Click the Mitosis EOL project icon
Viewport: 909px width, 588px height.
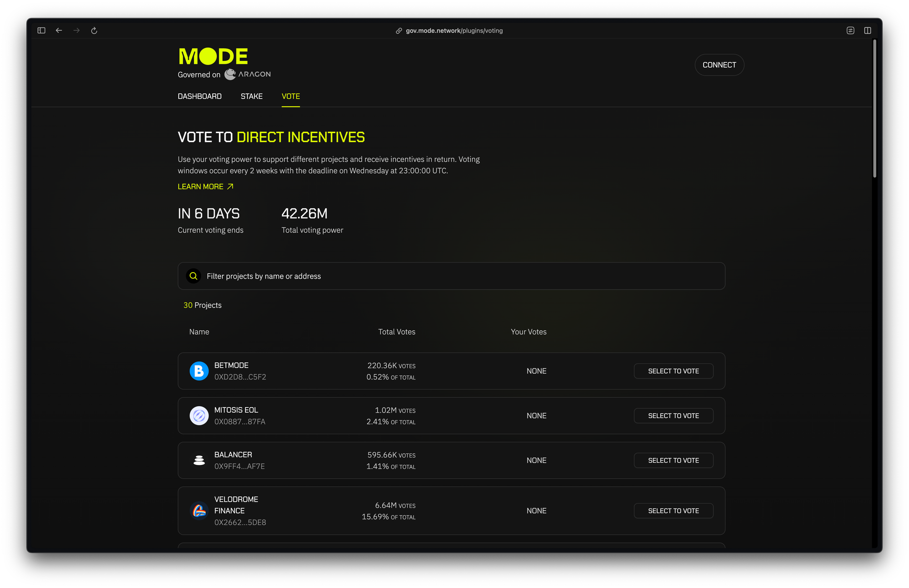point(199,415)
